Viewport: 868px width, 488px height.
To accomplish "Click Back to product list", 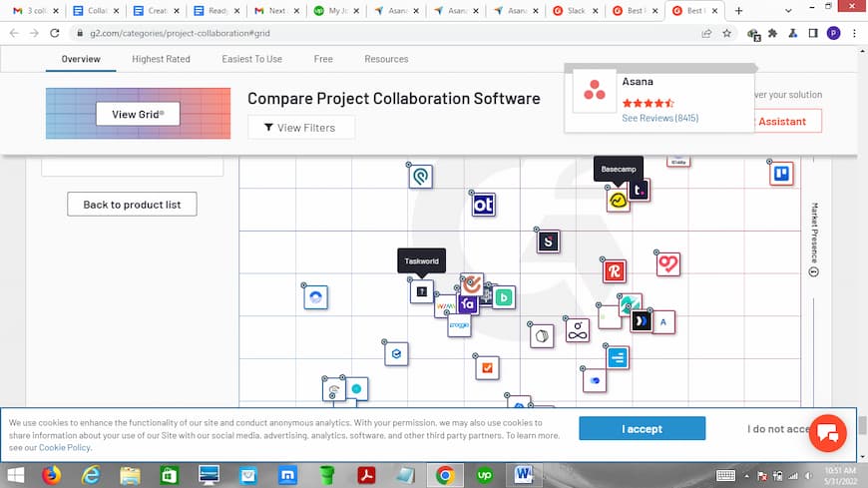I will click(x=132, y=205).
